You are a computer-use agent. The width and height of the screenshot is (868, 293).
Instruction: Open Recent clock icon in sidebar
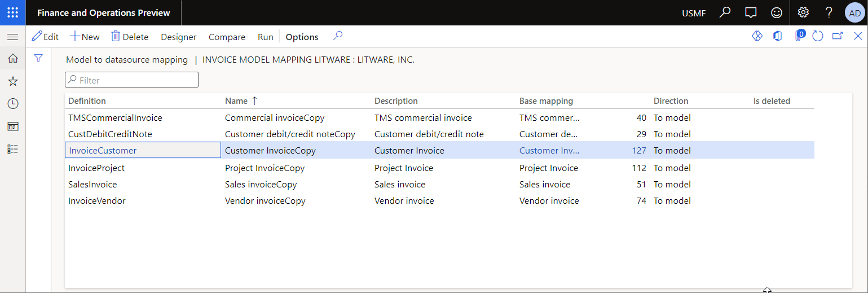tap(12, 104)
